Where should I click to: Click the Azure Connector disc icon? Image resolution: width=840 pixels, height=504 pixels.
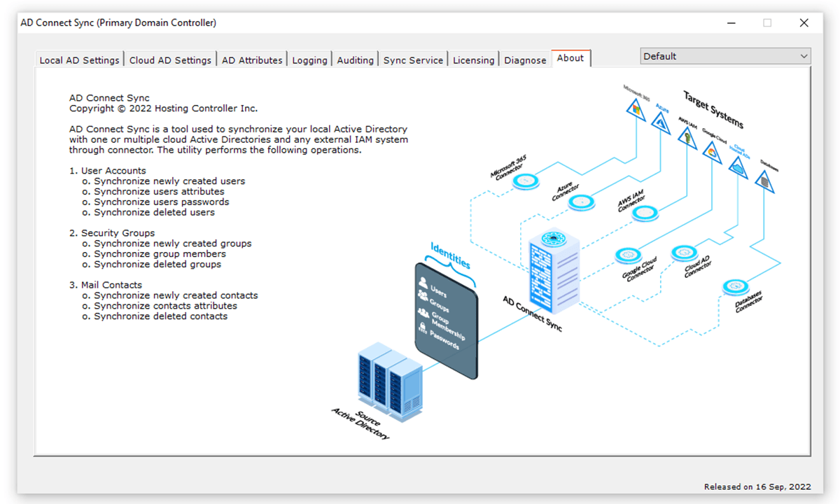[x=582, y=202]
